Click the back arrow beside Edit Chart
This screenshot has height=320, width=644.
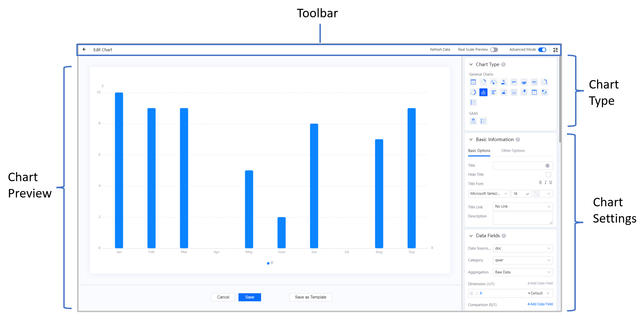84,50
